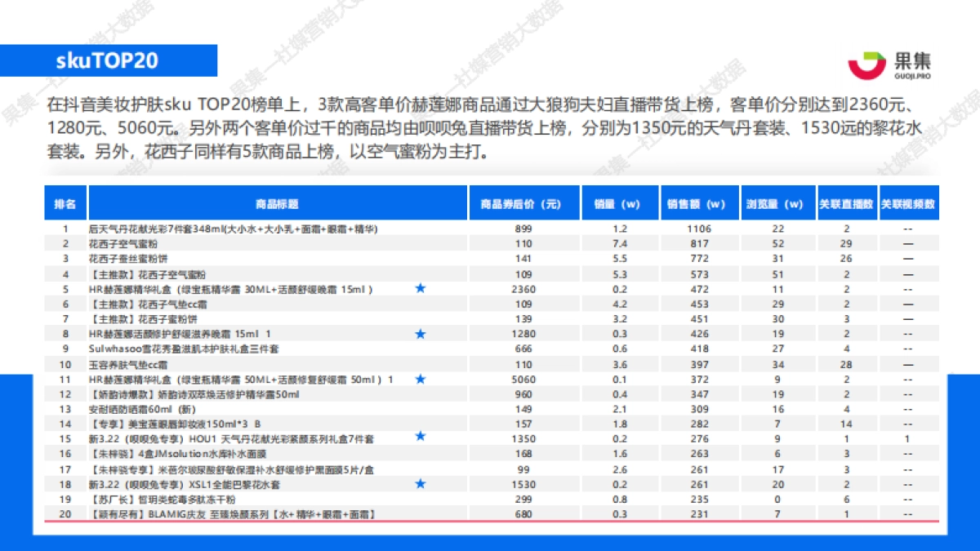Toggle star on HR赫莲娜活颜修护舒缓晚霜 row
This screenshot has width=980, height=551.
pos(421,333)
